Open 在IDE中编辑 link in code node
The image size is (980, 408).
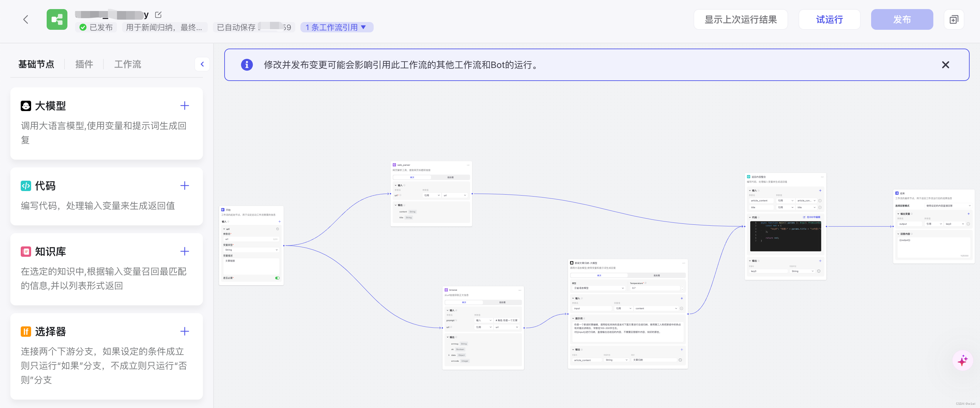click(x=811, y=217)
